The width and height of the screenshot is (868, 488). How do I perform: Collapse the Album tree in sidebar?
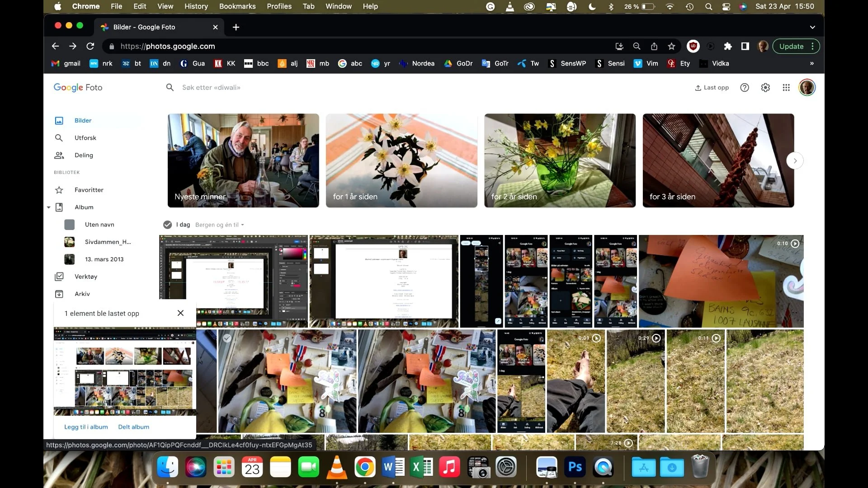(48, 207)
